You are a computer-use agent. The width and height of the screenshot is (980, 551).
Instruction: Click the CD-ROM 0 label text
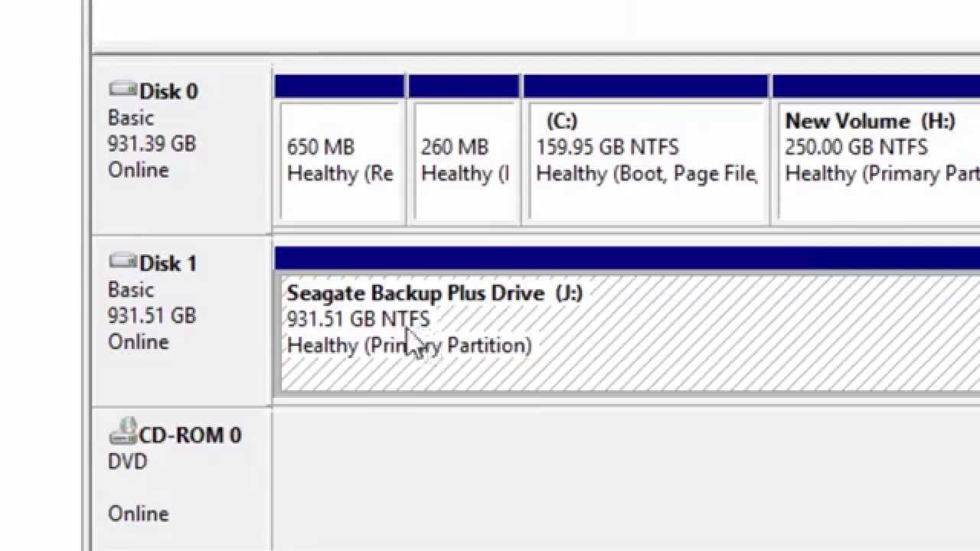point(190,435)
